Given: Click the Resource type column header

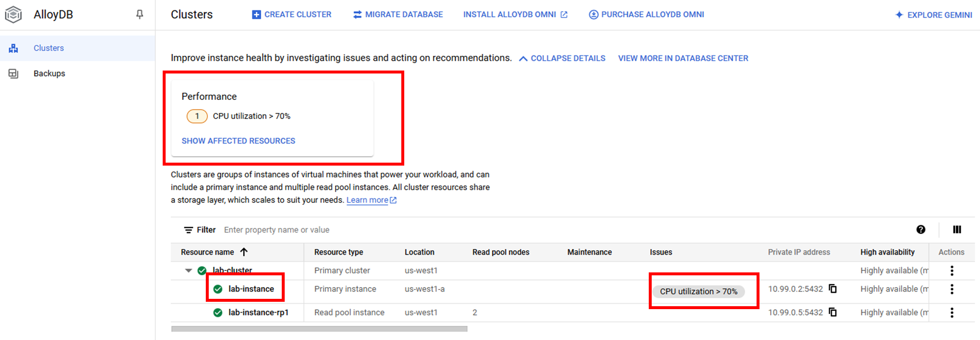Looking at the screenshot, I should (x=339, y=252).
